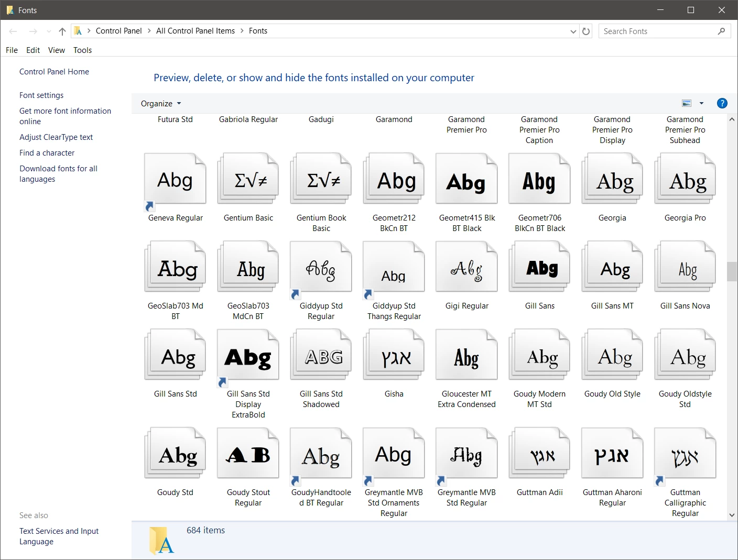The height and width of the screenshot is (560, 738).
Task: Select the Georgia Pro font icon
Action: point(685,179)
